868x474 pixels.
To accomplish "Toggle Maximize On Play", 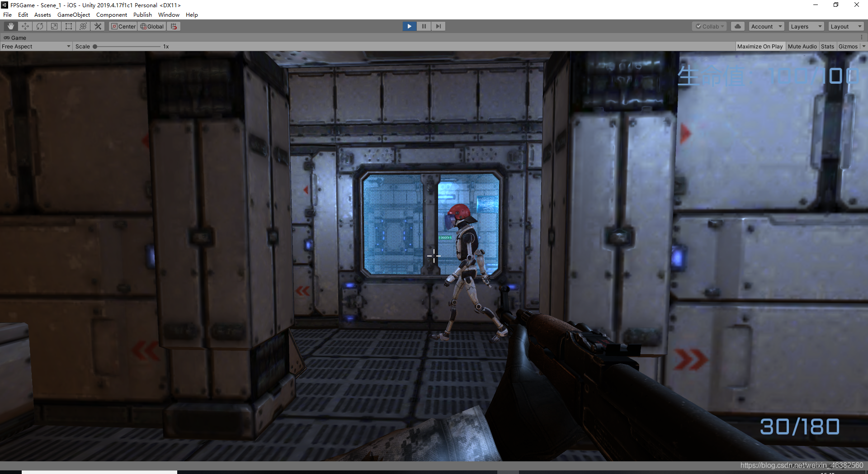I will tap(760, 47).
